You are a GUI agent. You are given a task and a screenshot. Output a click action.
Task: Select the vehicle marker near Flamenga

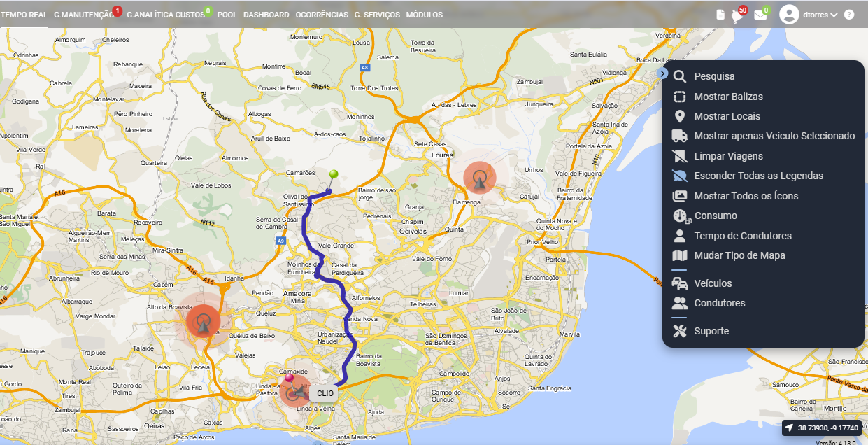[480, 178]
